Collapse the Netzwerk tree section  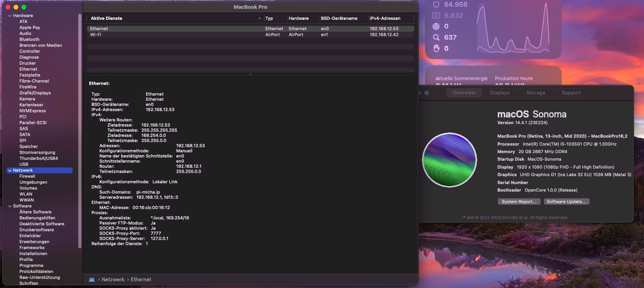[10, 171]
